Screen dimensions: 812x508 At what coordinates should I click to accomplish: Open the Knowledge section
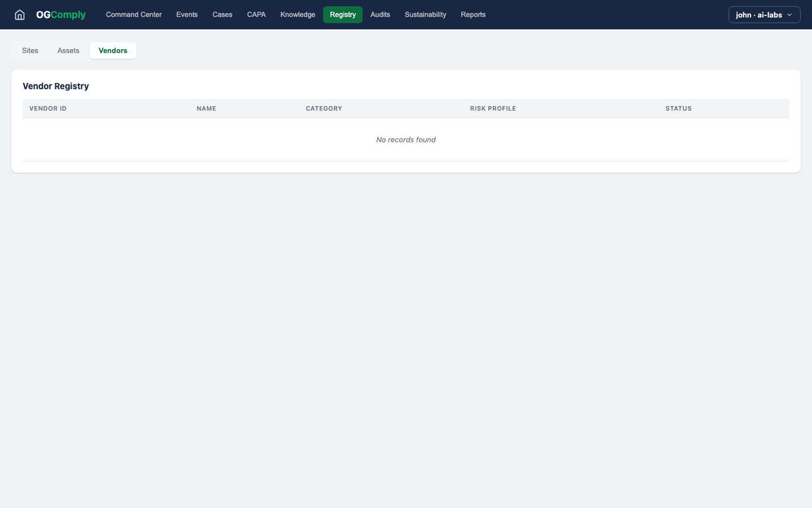click(x=298, y=15)
